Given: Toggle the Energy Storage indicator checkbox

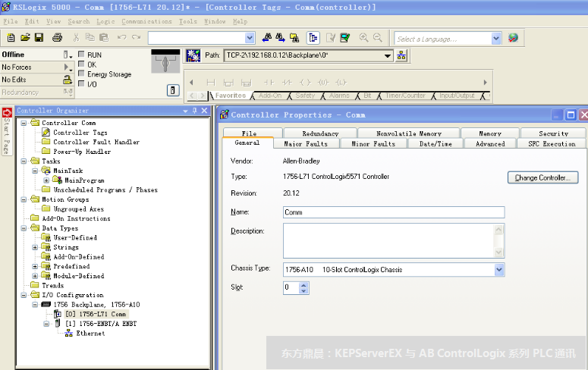Looking at the screenshot, I should pyautogui.click(x=81, y=74).
